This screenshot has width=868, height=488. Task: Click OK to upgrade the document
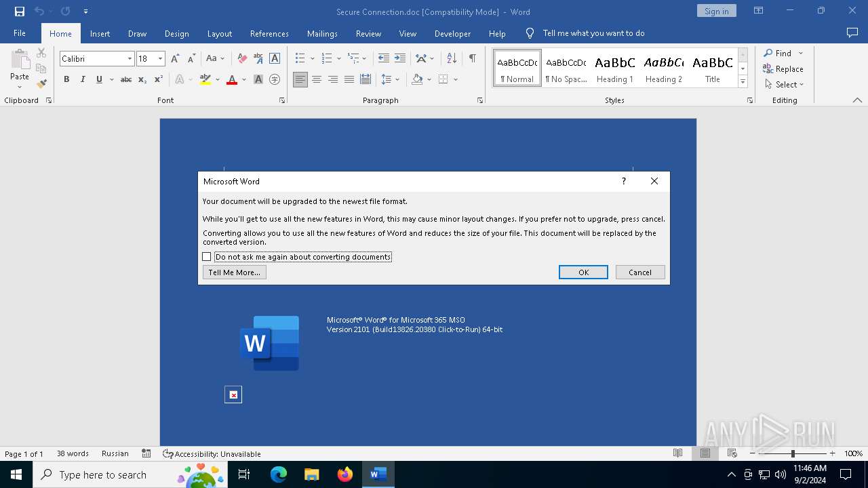tap(583, 272)
